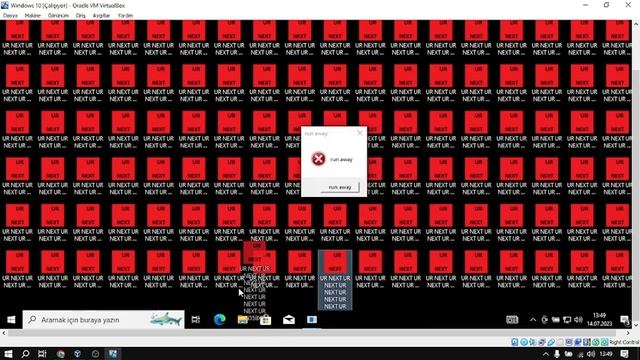Click the round dark icon on host taskbar
640x360 pixels.
tap(96, 354)
